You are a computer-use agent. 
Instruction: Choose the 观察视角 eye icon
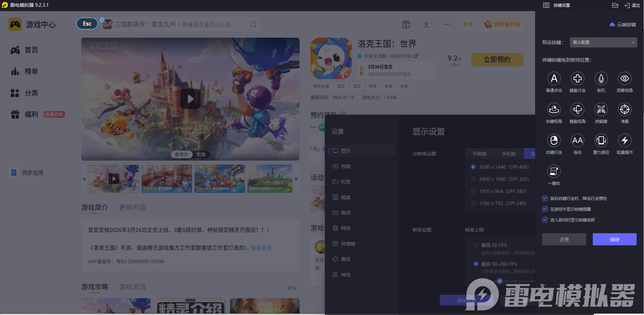[624, 78]
